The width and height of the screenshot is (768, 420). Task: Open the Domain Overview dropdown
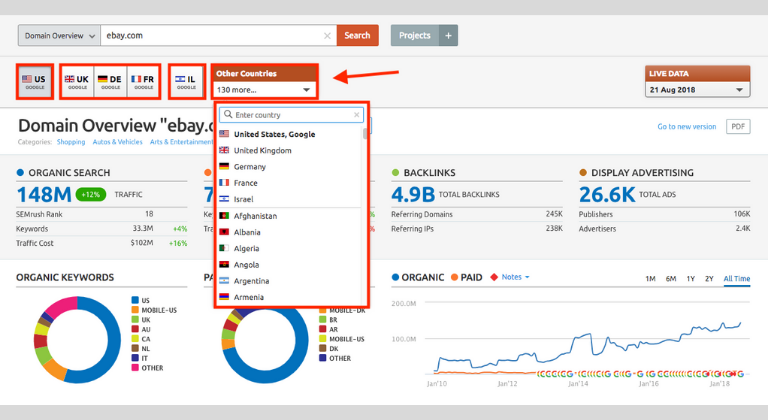[58, 36]
